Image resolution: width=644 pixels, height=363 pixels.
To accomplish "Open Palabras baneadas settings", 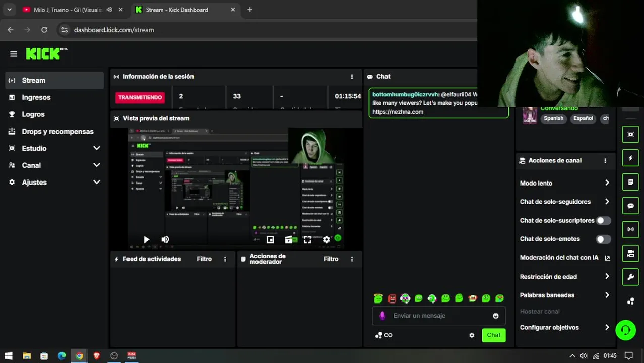I will (565, 295).
